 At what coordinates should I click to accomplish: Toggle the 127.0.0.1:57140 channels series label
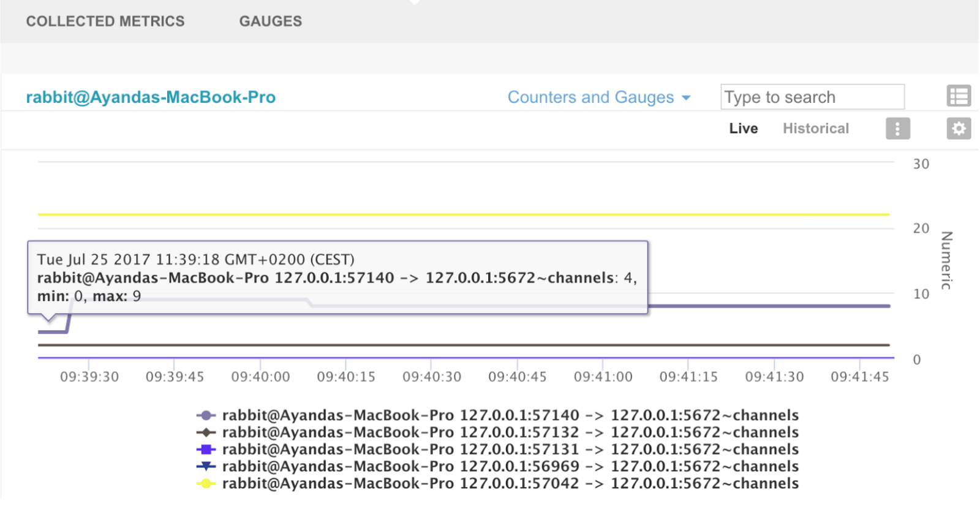coord(510,415)
